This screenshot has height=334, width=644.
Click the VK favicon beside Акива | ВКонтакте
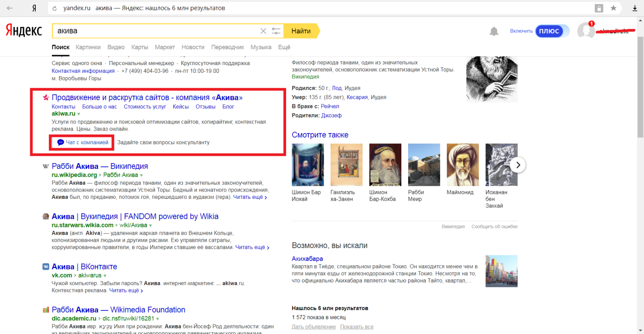tap(46, 267)
